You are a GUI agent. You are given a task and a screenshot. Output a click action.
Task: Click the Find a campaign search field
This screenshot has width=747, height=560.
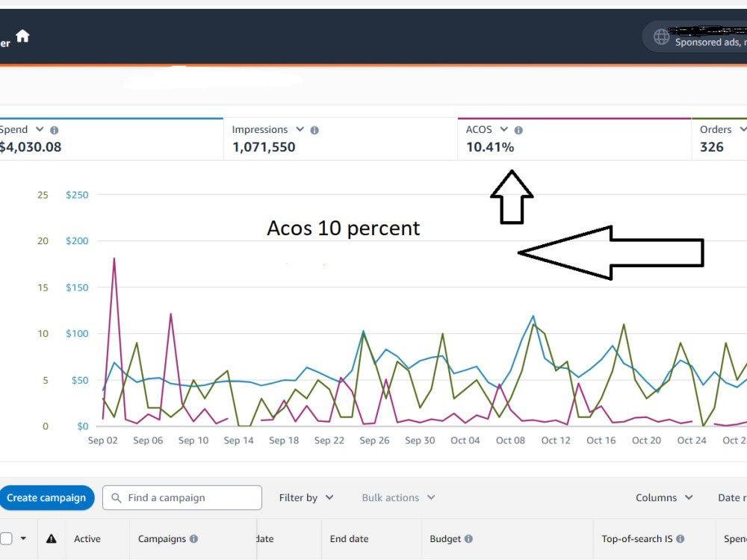[x=182, y=497]
